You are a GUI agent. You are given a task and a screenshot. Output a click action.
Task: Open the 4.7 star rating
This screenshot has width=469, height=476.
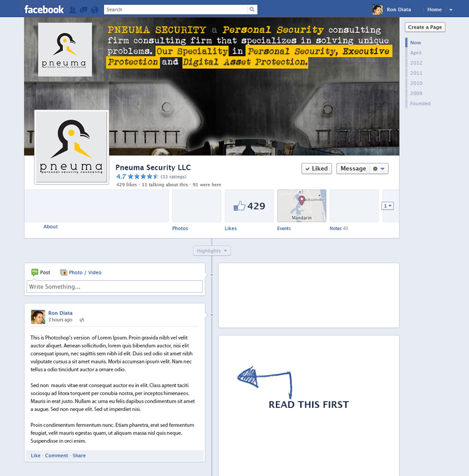coord(137,177)
